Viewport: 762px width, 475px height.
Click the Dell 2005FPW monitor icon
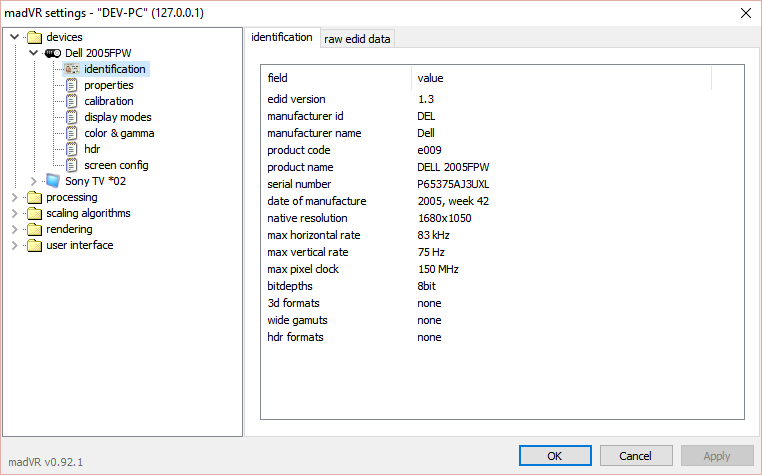pyautogui.click(x=53, y=53)
